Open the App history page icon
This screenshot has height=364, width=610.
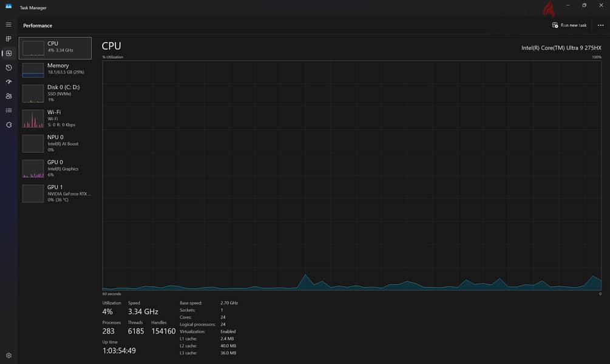(8, 68)
